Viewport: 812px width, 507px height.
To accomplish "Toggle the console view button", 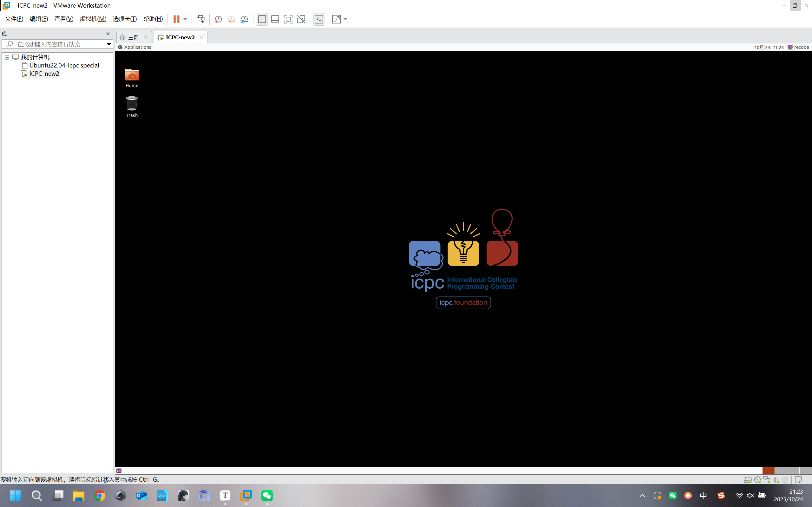I will tap(319, 19).
